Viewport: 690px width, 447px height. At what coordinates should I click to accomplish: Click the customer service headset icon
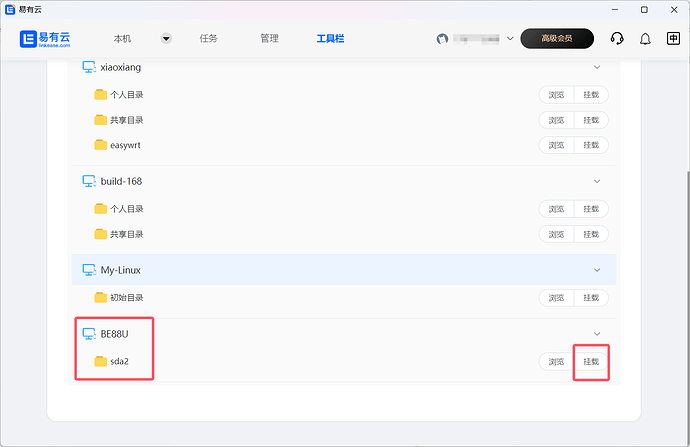point(617,39)
